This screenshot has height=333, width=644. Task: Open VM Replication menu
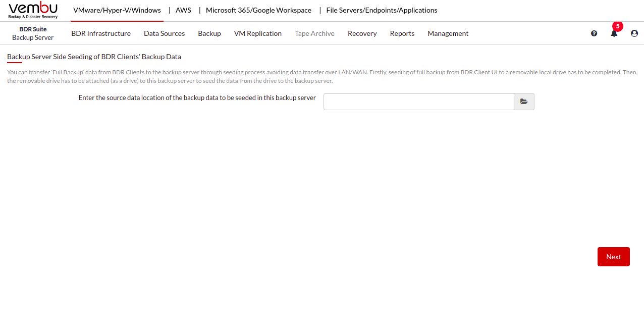258,33
